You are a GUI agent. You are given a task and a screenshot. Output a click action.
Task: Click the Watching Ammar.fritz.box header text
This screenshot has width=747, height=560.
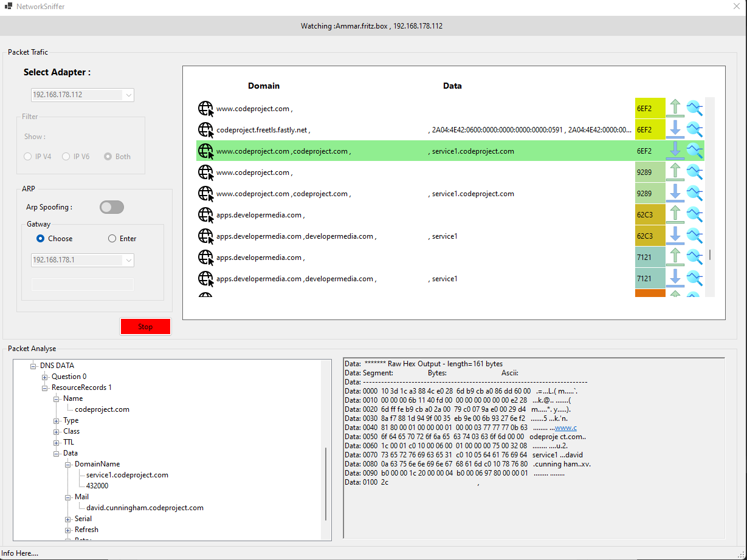tap(371, 26)
